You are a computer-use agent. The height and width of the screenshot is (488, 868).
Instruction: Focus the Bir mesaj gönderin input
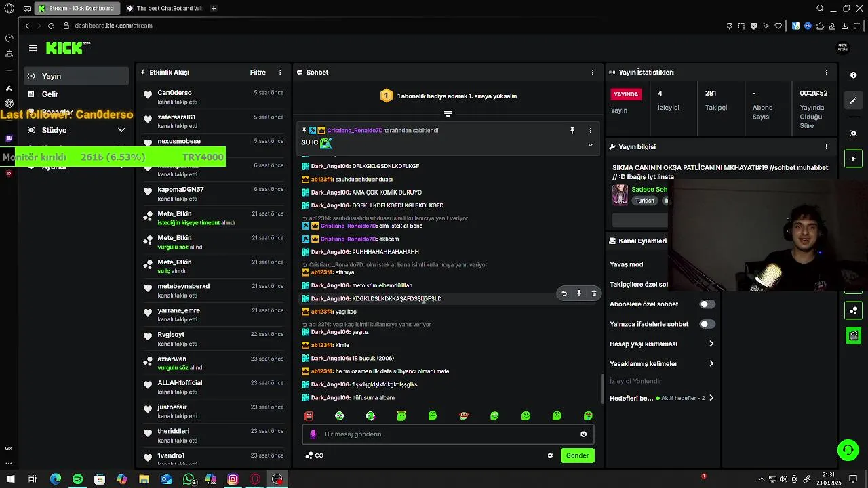(448, 434)
